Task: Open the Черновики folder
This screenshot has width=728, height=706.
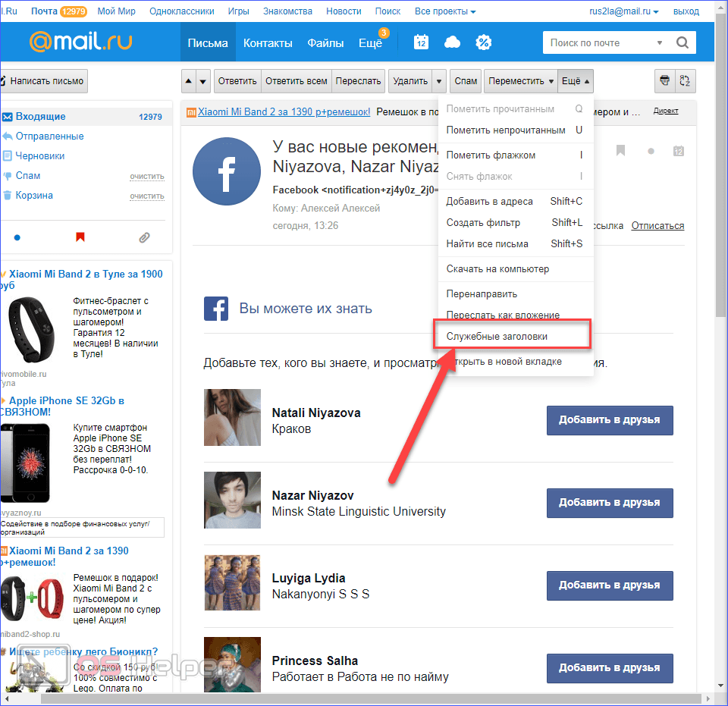Action: [40, 155]
